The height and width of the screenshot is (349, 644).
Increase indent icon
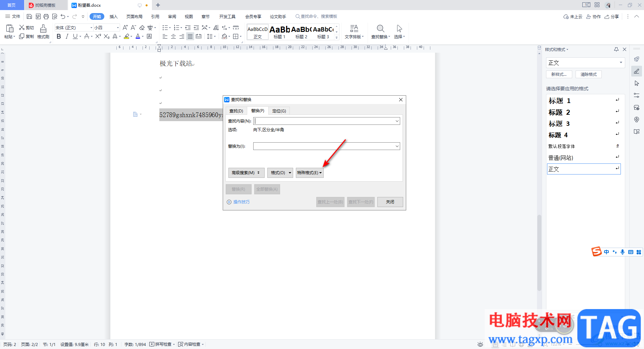196,28
